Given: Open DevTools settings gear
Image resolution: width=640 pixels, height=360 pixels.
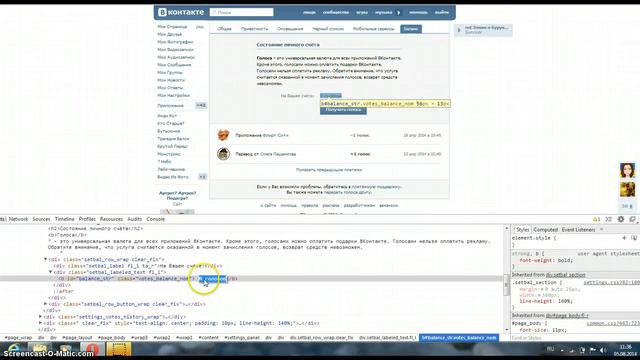Looking at the screenshot, I should pos(621,219).
